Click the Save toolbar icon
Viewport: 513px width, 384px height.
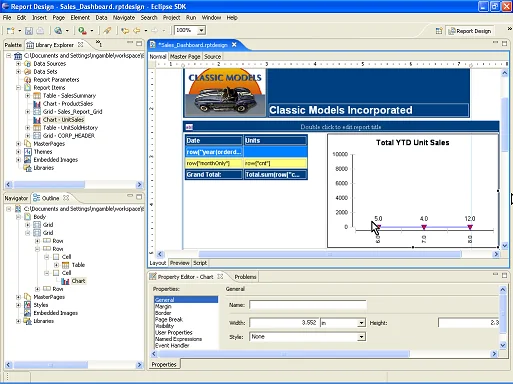29,31
